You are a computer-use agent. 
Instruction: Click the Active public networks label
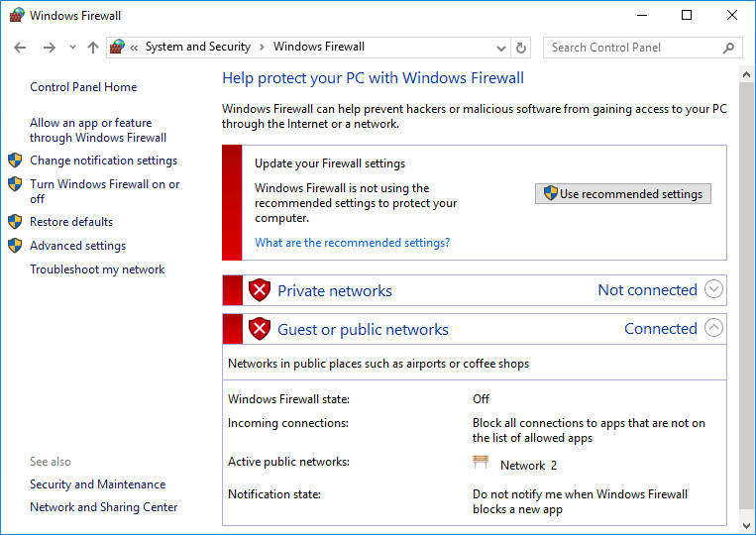(288, 462)
